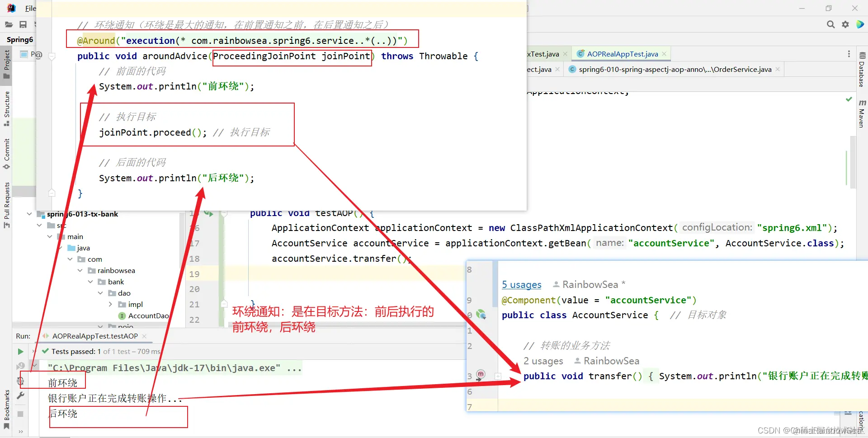Click run gutter icon beside testAOP
The width and height of the screenshot is (868, 438).
coord(208,213)
